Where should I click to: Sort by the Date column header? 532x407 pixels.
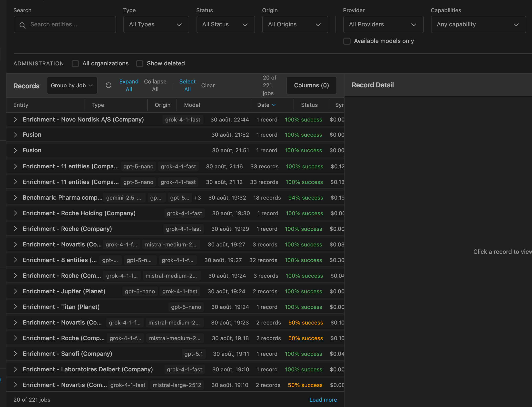click(266, 105)
